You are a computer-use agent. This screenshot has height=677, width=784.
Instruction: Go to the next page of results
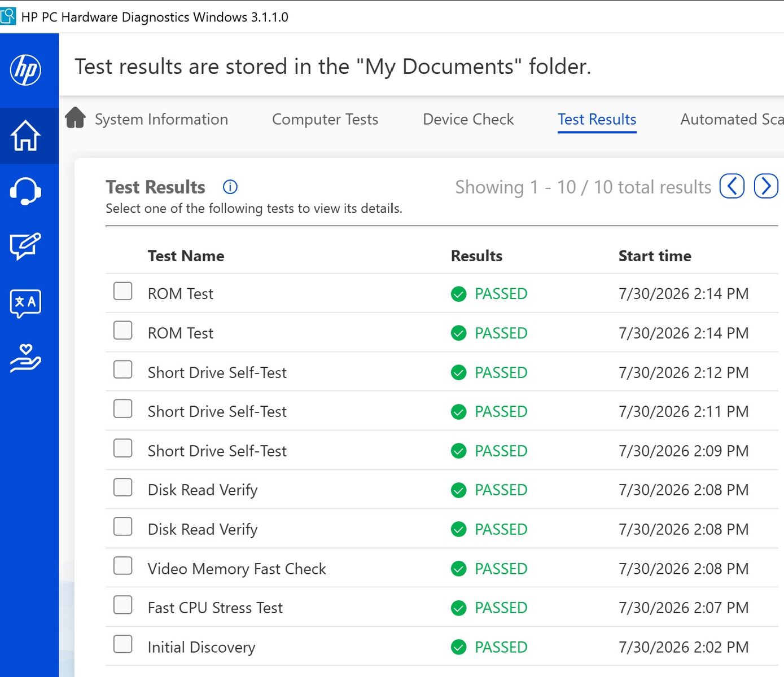click(766, 186)
